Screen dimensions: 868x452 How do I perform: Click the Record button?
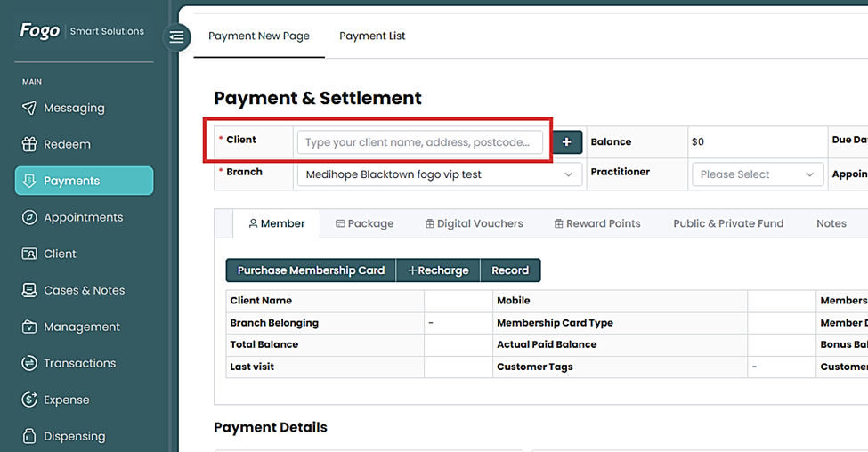point(510,270)
